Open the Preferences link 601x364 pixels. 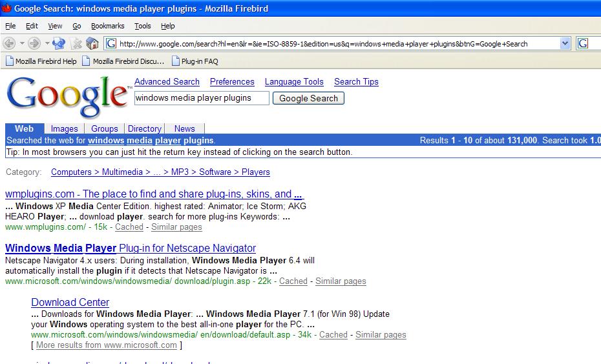coord(232,81)
